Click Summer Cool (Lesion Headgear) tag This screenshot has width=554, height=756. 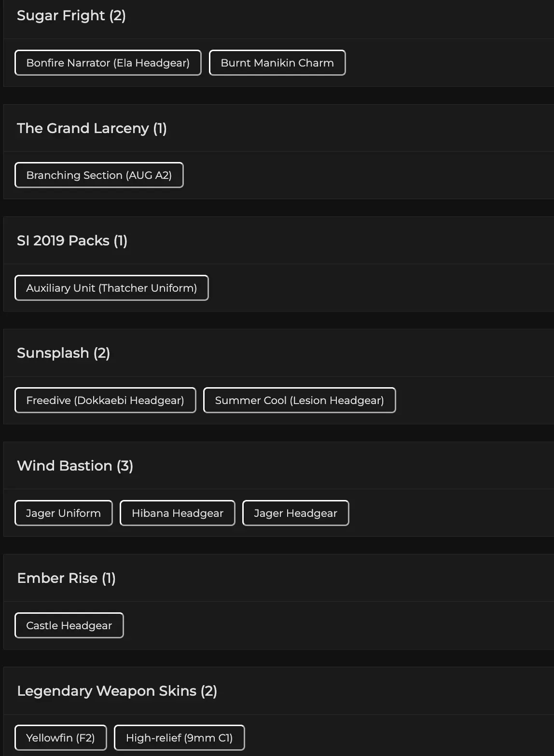tap(299, 400)
